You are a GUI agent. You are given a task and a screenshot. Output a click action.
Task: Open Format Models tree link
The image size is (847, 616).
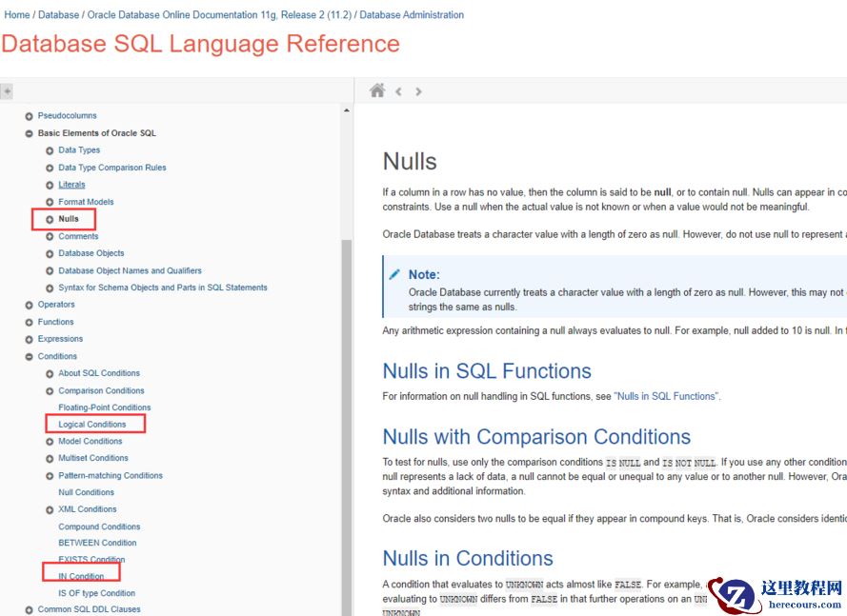[86, 202]
